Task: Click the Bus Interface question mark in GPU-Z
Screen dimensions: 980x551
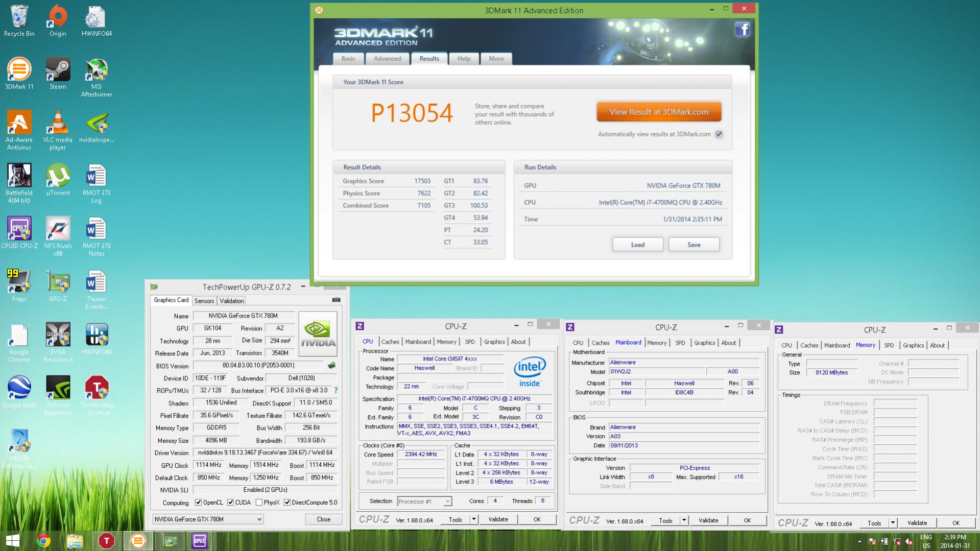Action: coord(336,390)
